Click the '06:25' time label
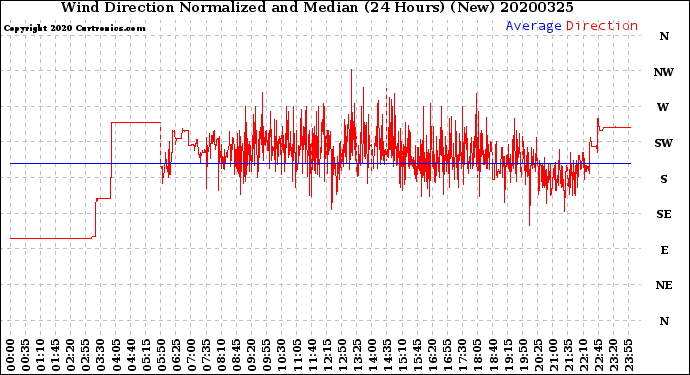The height and width of the screenshot is (375, 690). coord(177,355)
